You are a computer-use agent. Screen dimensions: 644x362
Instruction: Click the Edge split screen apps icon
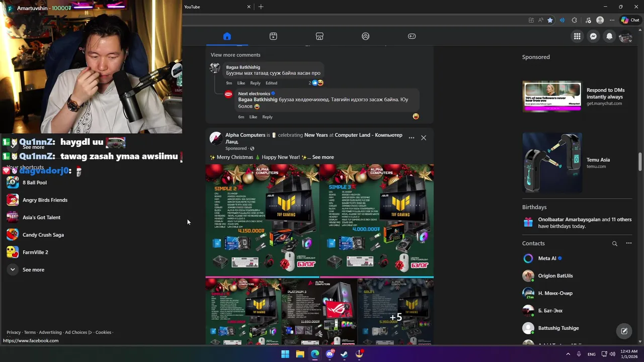531,20
